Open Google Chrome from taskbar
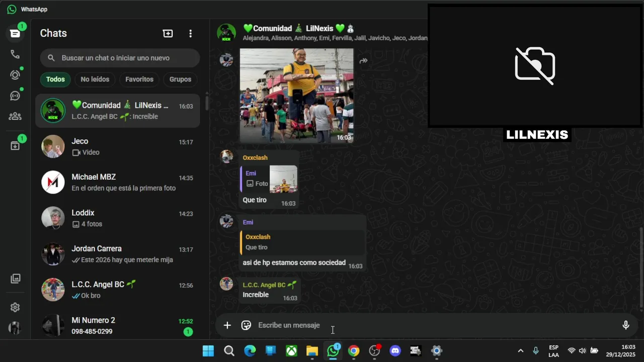 [354, 351]
